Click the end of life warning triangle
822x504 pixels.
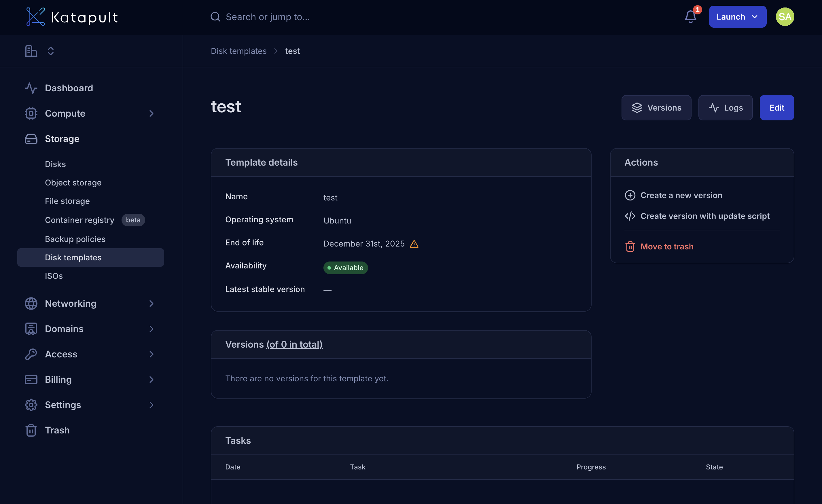[414, 244]
